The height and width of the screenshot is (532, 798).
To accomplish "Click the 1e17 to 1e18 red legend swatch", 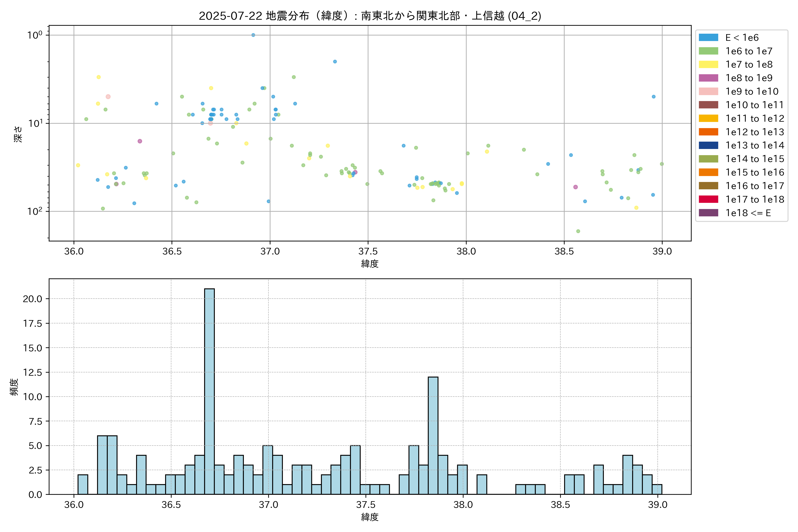I will click(708, 199).
